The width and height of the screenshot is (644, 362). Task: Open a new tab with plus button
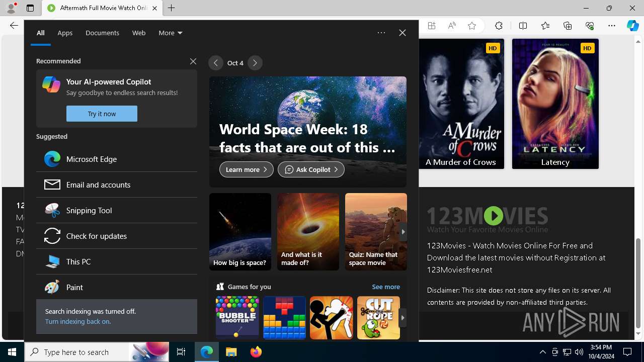pos(172,8)
